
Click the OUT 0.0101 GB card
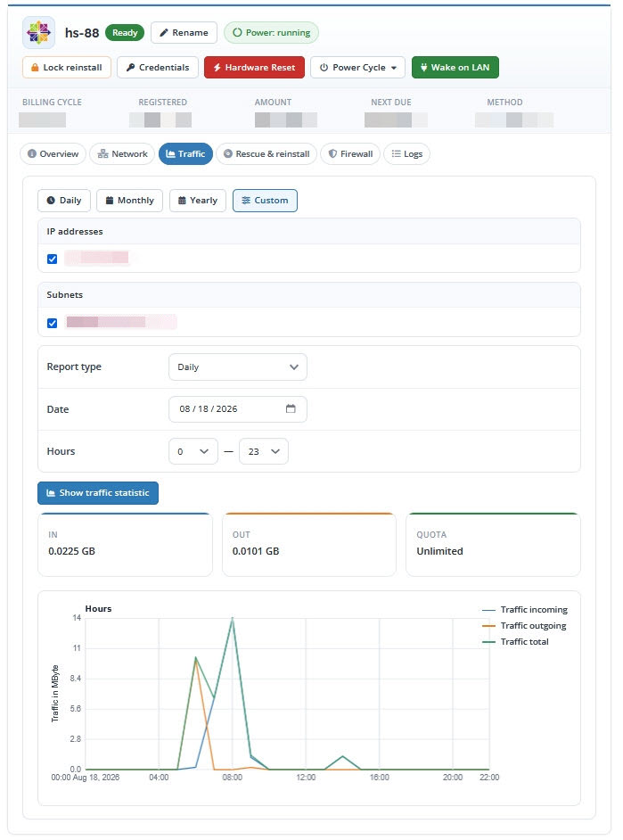(x=308, y=544)
